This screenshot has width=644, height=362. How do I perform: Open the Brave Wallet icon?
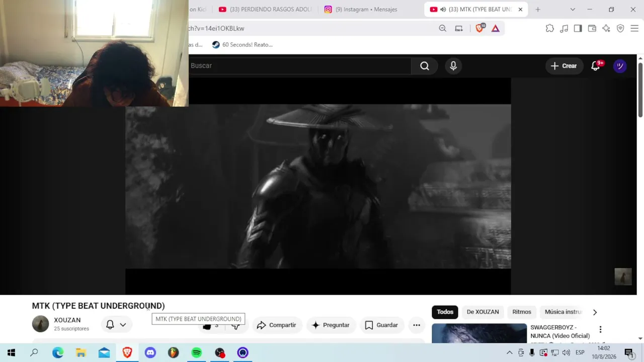pos(592,29)
